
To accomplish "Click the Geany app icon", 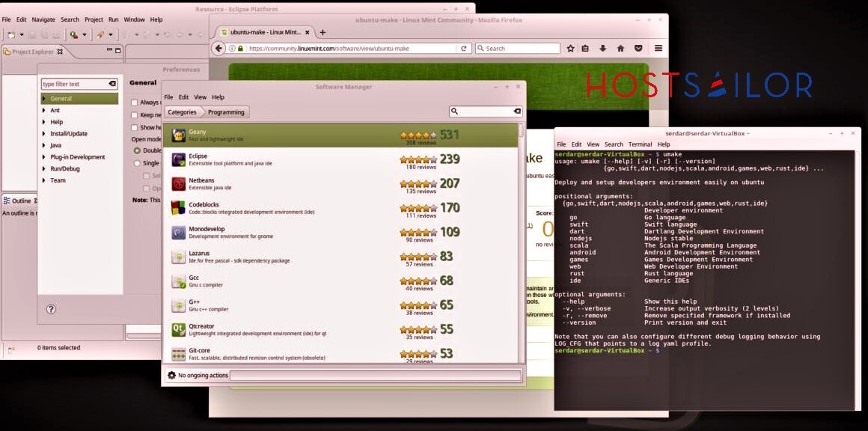I will click(179, 135).
